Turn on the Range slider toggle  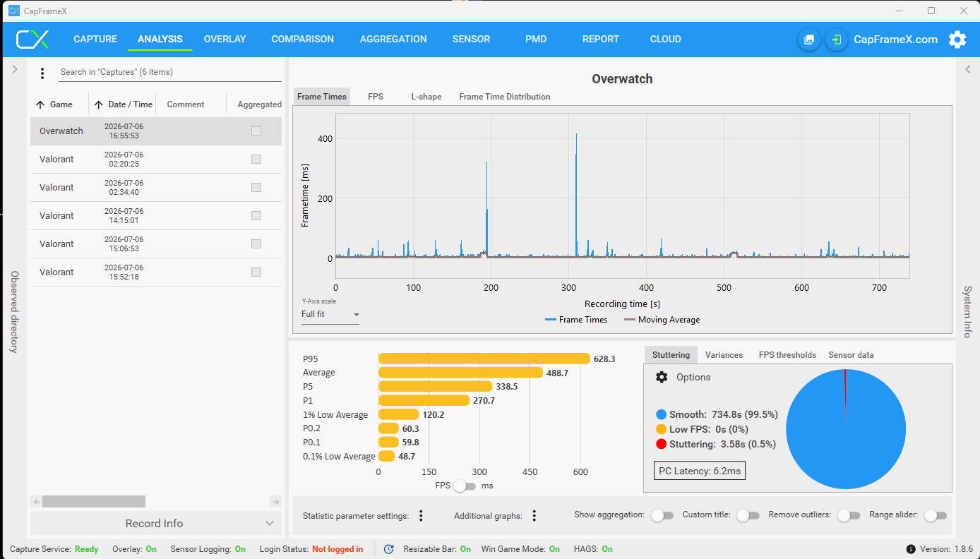click(935, 515)
